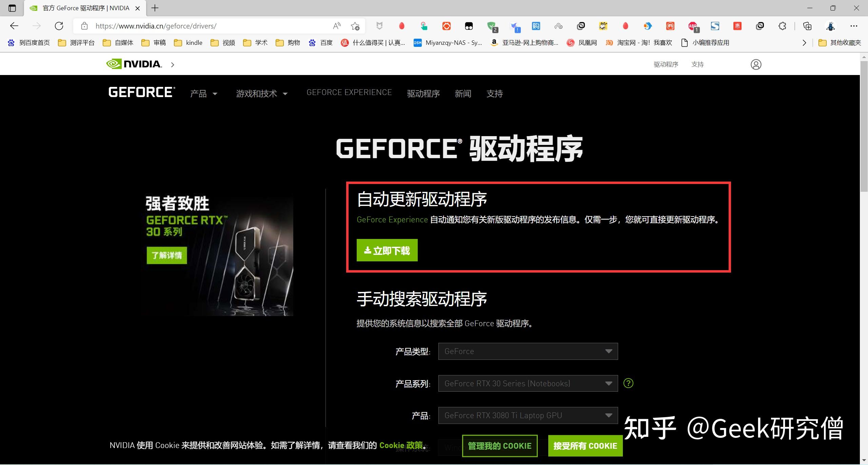The image size is (868, 465).
Task: Open the Collections icon in toolbar
Action: click(x=808, y=26)
